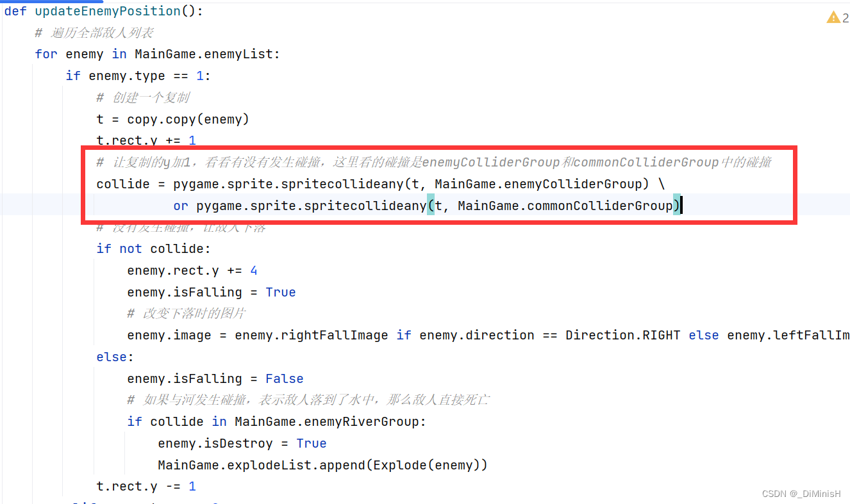
Task: Click the line 'if not collide:'
Action: 154,248
